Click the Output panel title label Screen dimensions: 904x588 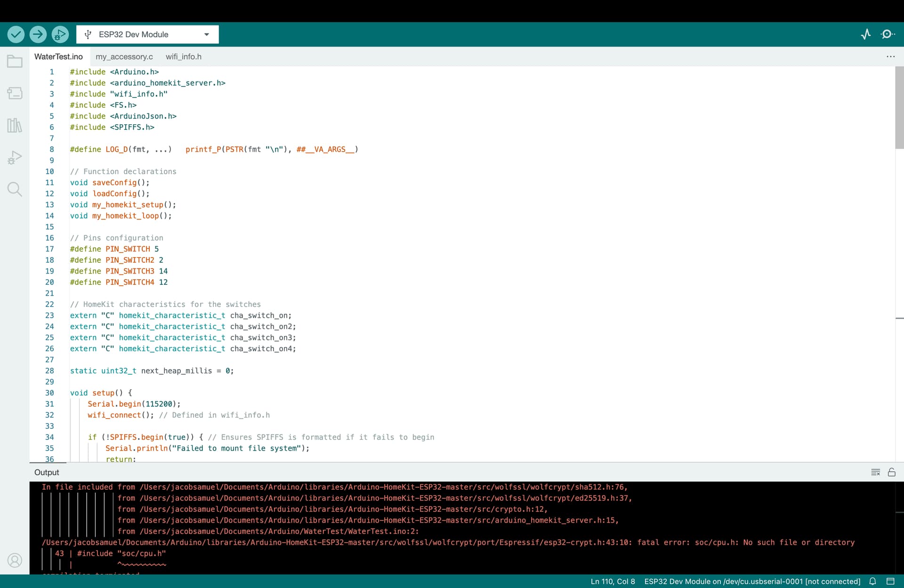point(47,472)
